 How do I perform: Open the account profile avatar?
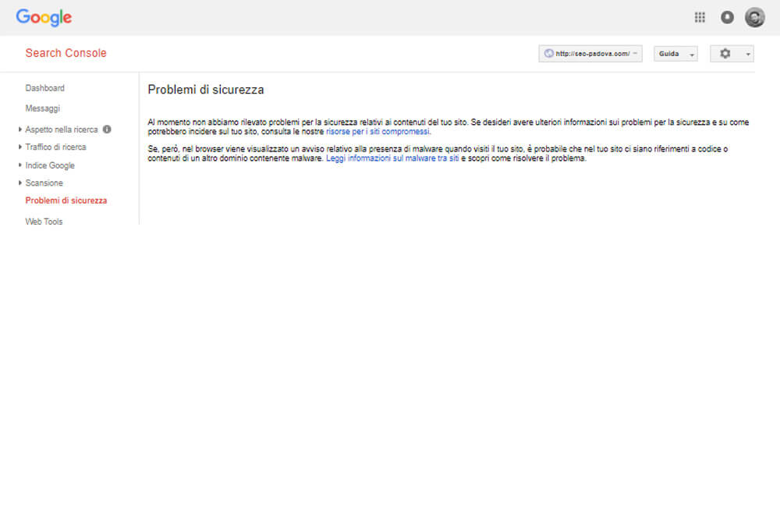pyautogui.click(x=754, y=17)
